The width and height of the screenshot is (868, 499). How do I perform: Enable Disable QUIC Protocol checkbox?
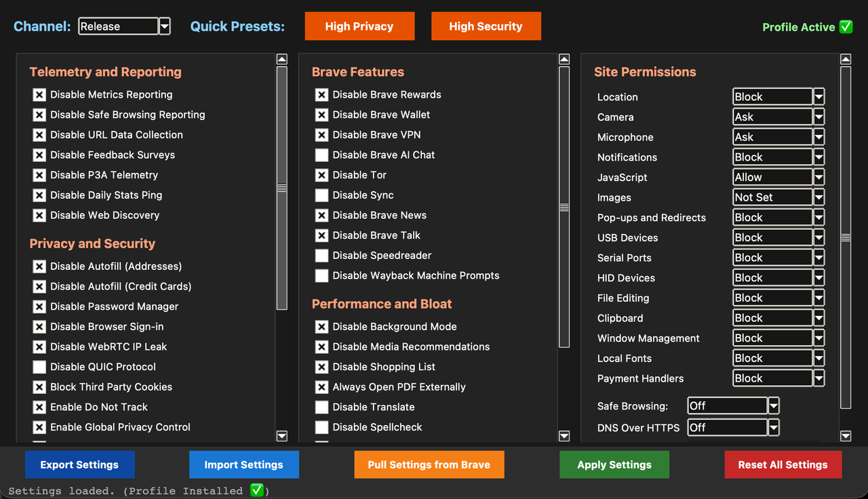coord(39,367)
